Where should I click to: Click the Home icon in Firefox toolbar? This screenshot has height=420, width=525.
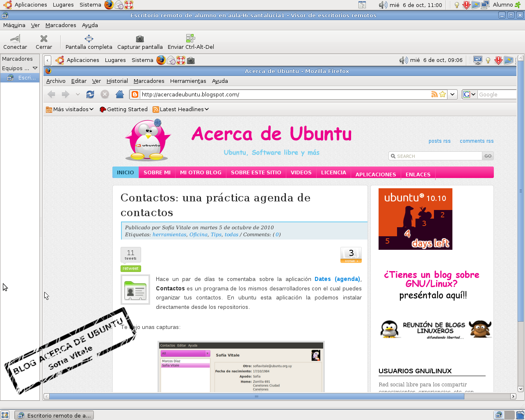point(119,94)
